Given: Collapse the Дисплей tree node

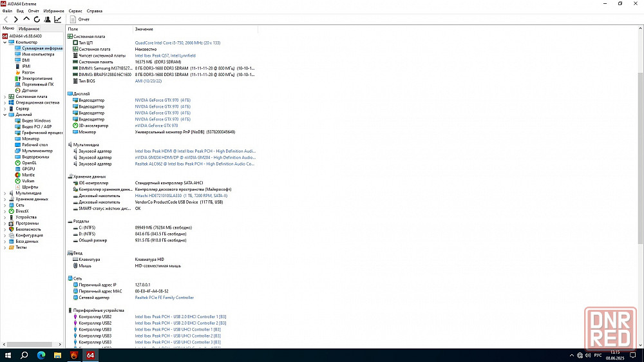Looking at the screenshot, I should coord(5,115).
